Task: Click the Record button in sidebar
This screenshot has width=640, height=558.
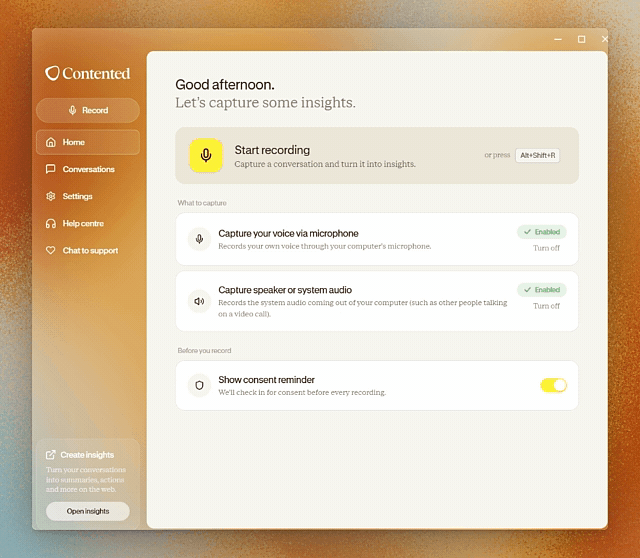Action: coord(88,110)
